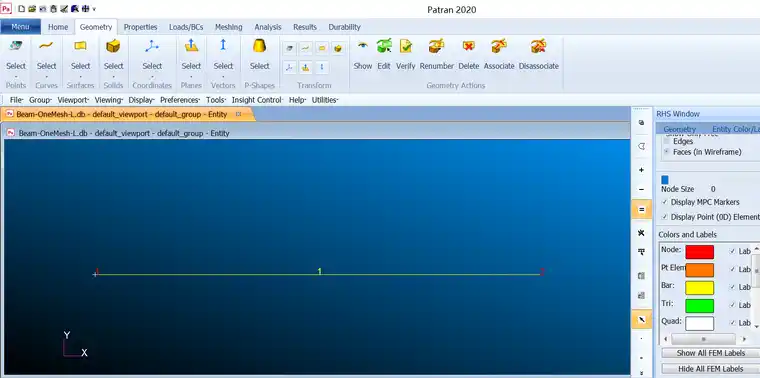Choose the Delete geometry action
Image resolution: width=760 pixels, height=378 pixels.
tap(468, 46)
